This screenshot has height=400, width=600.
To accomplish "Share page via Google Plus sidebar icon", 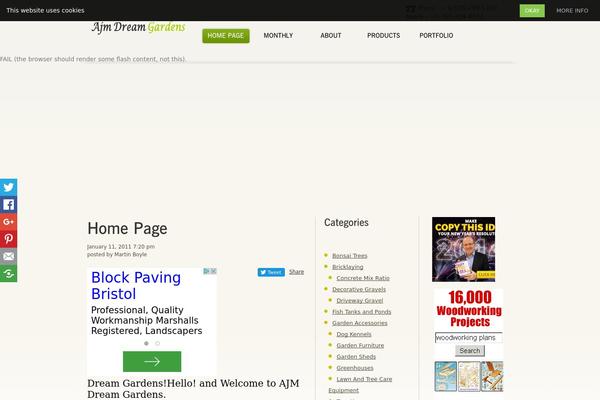I will (8, 222).
